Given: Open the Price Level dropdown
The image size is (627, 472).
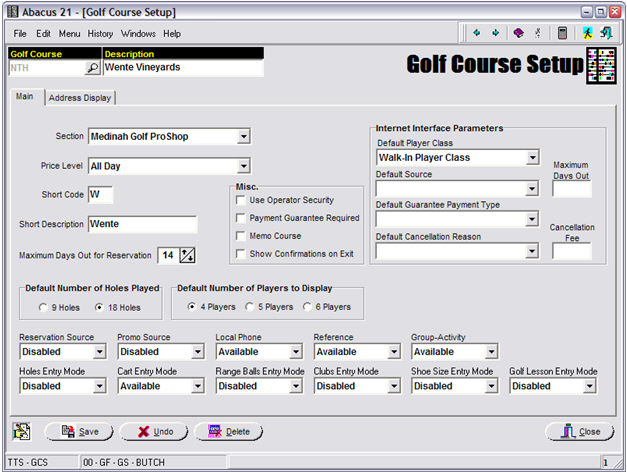Looking at the screenshot, I should point(243,166).
